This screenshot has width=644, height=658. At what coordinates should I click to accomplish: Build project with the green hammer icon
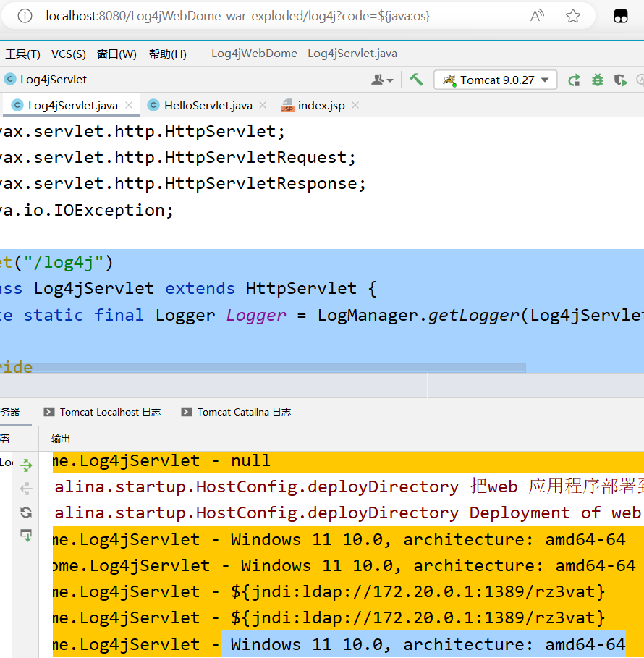tap(416, 80)
